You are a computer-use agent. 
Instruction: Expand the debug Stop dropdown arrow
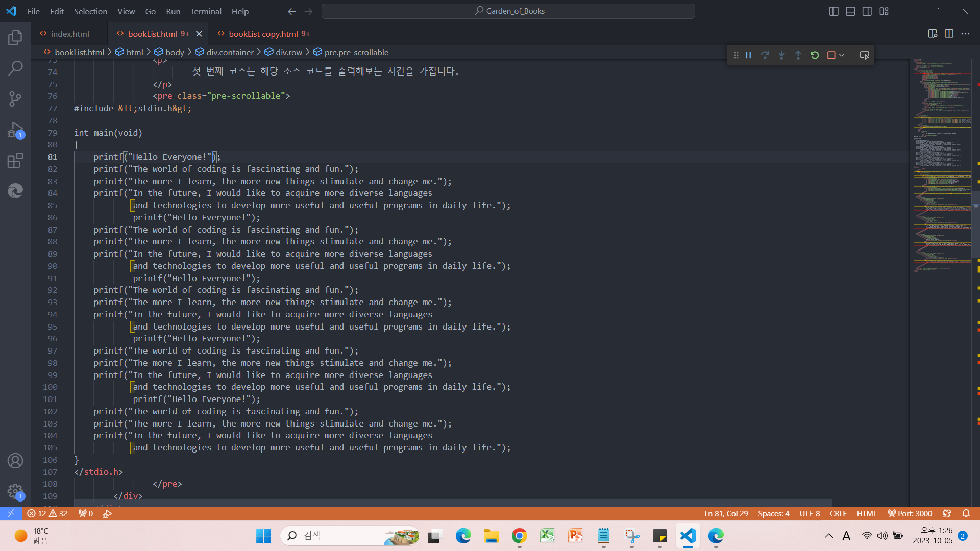842,55
